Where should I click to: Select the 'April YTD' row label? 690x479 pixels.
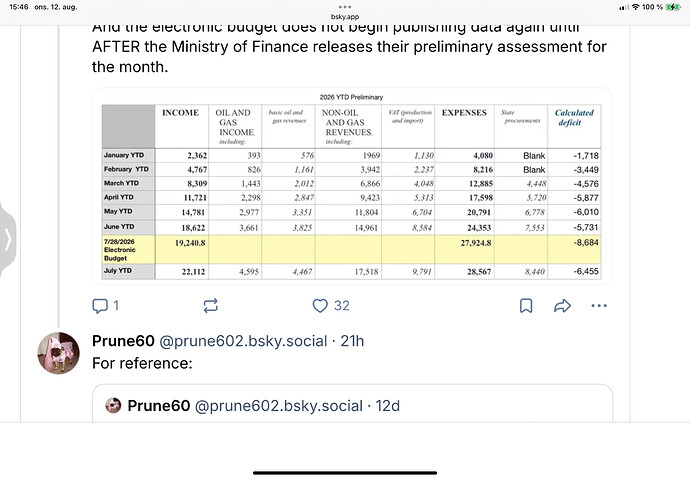coord(118,197)
